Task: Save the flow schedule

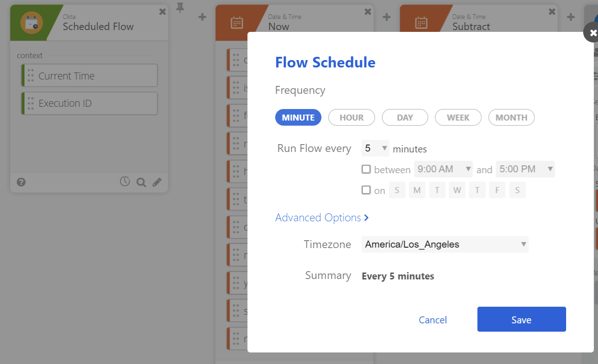Action: pyautogui.click(x=522, y=319)
